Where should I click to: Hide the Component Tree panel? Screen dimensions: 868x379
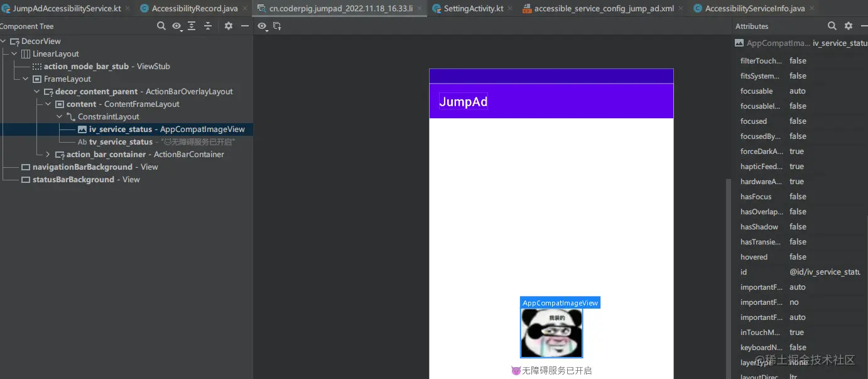(245, 26)
